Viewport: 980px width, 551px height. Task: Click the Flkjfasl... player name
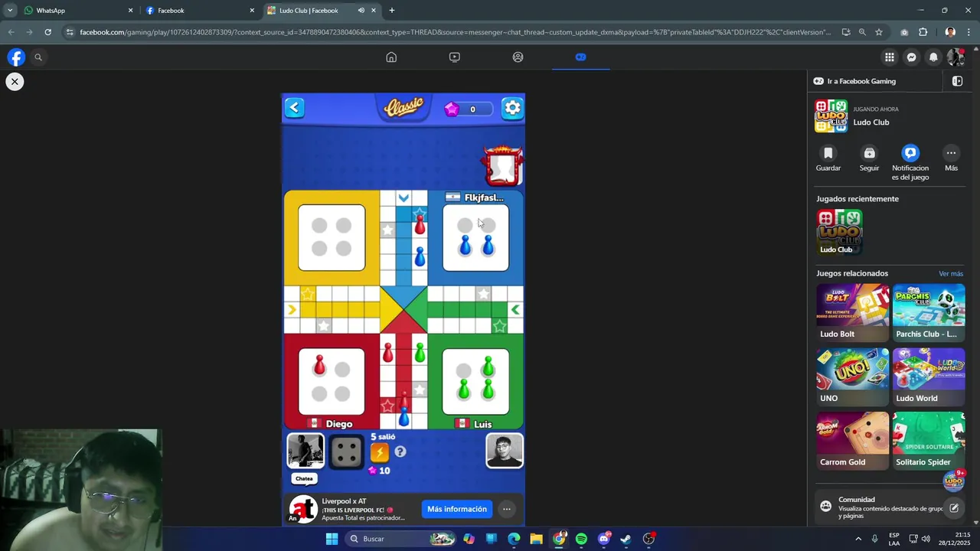coord(484,197)
